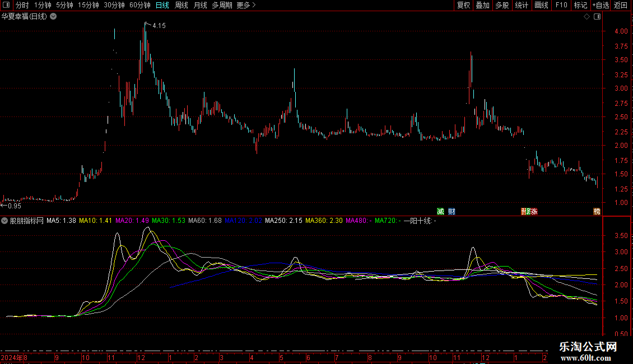Click the MA250: 2.15 legend

coord(283,221)
